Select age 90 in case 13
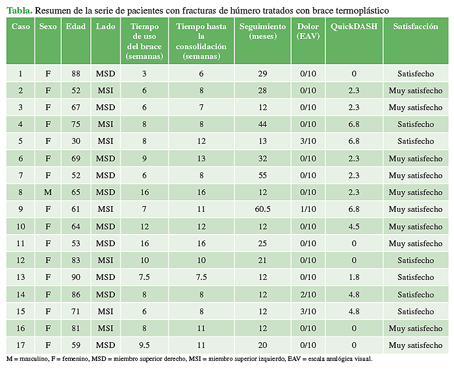 coord(76,277)
